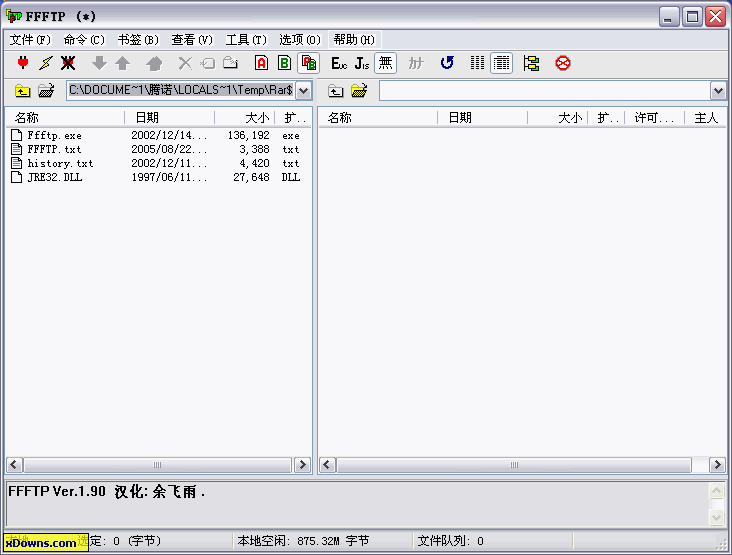Open the 帮助(H) menu

pos(354,40)
